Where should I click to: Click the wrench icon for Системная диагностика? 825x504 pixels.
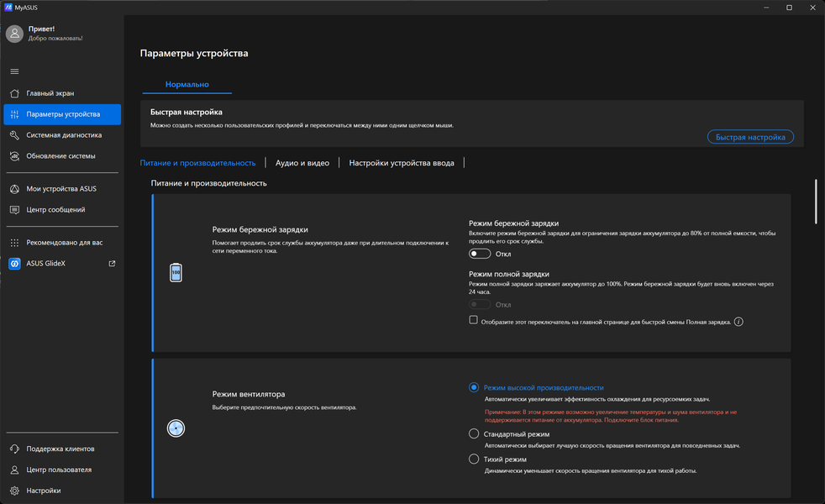pos(15,135)
